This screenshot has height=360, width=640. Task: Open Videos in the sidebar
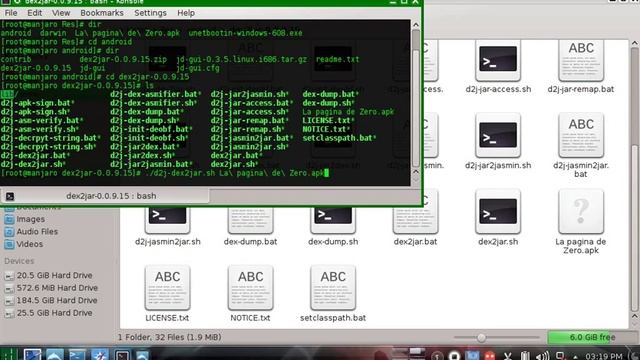(x=29, y=244)
